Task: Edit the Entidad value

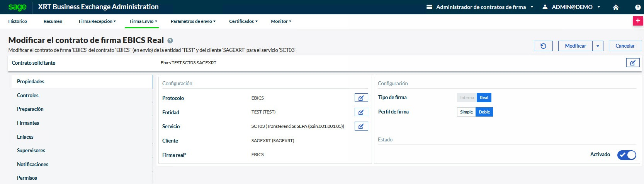Action: (x=361, y=112)
